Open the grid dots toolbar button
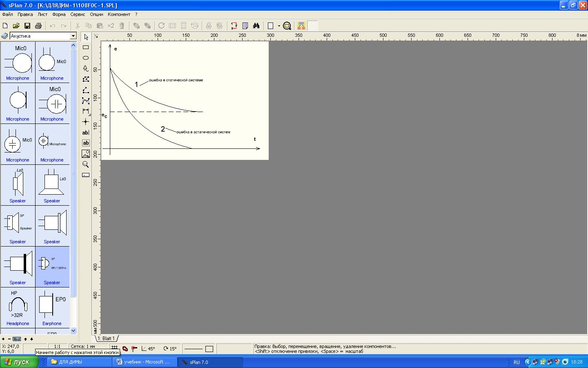588x368 pixels. [x=270, y=26]
